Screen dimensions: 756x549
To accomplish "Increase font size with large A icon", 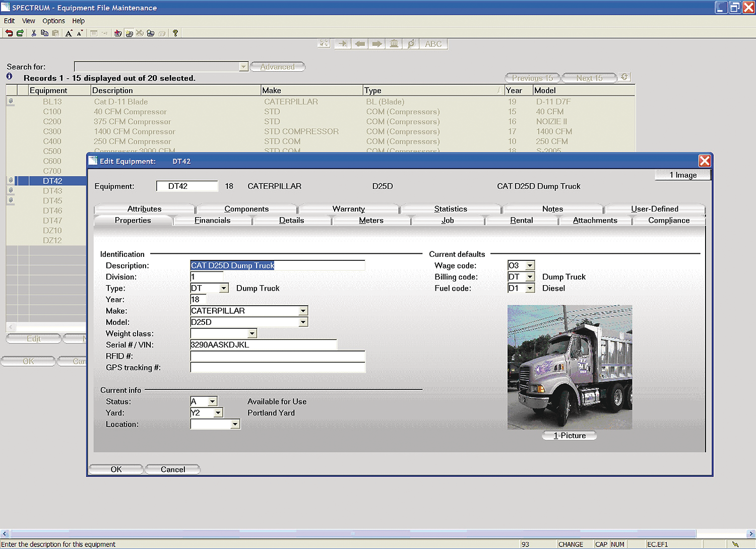I will (69, 33).
